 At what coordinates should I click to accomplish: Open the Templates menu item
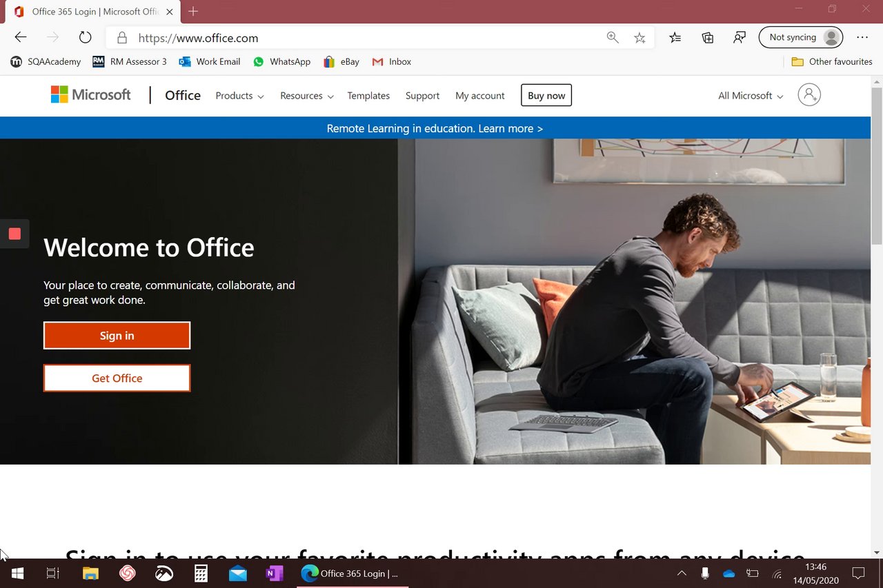368,96
